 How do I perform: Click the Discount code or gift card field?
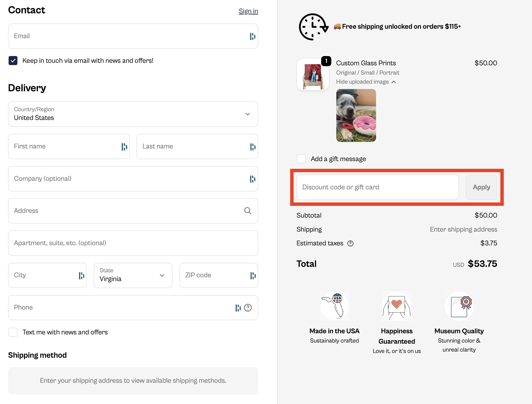tap(377, 187)
